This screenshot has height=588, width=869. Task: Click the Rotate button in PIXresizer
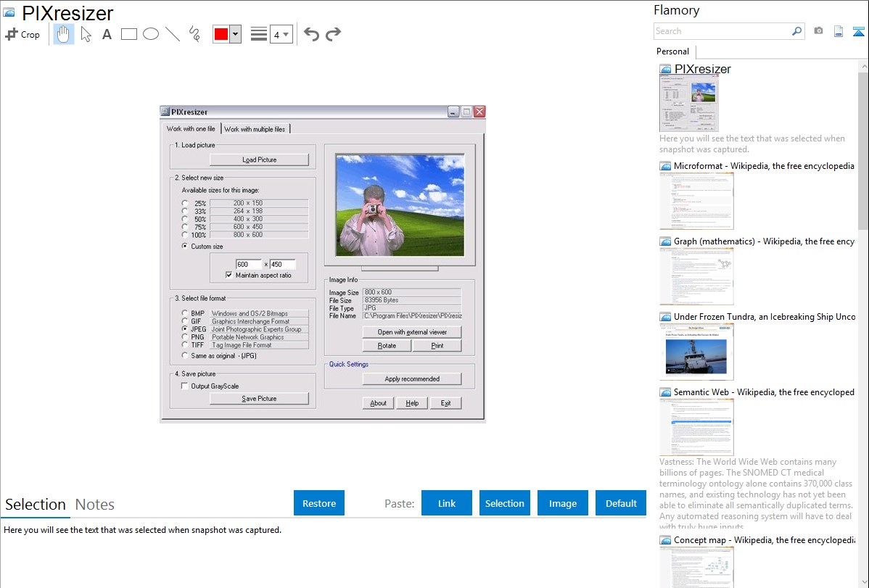(387, 345)
